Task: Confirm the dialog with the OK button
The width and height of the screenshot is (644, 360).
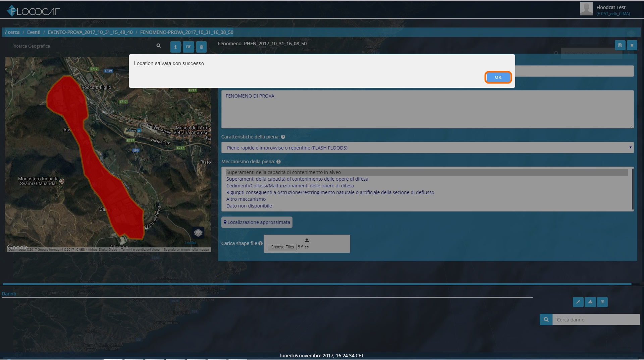Action: point(498,77)
